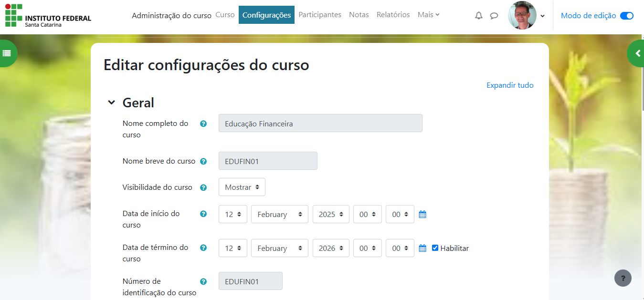The image size is (644, 300).
Task: Click the Expandir tudo link
Action: [510, 85]
